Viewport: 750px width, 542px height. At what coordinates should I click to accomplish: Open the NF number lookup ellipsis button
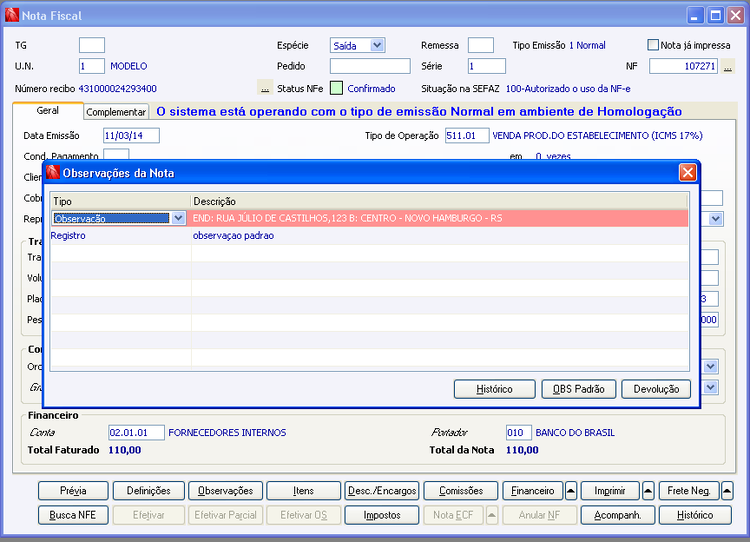(x=728, y=66)
